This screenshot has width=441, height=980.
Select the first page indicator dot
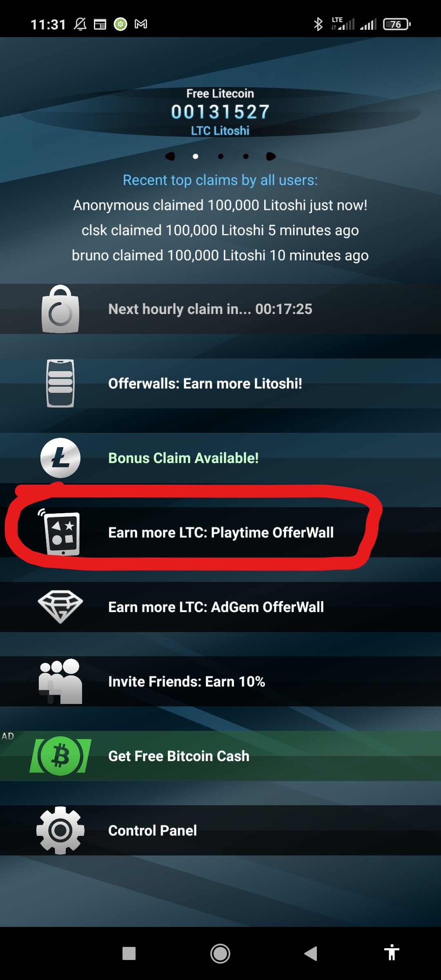(x=196, y=156)
